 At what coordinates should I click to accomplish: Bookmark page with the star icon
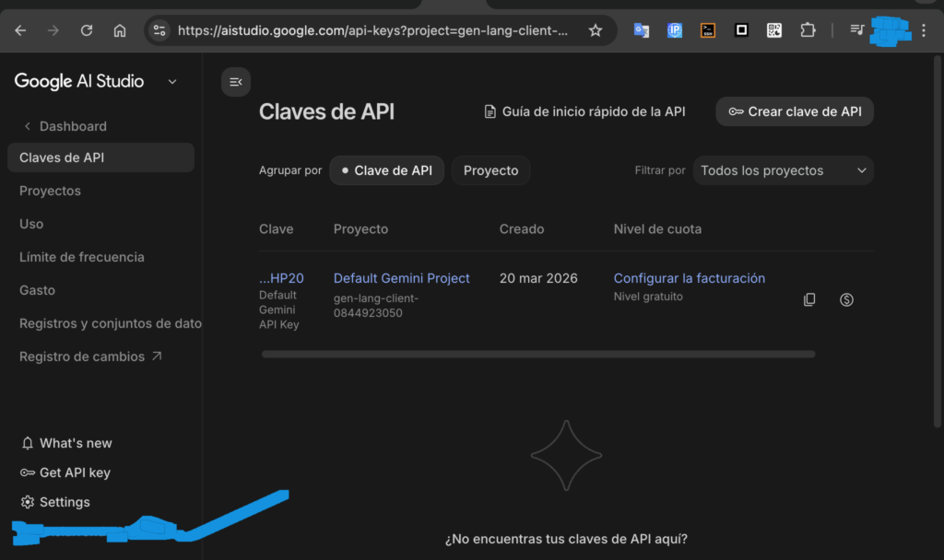(596, 30)
